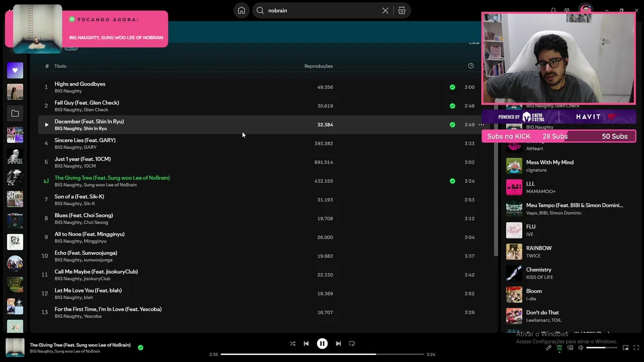Screen dimensions: 644x362
Task: Toggle the repeat button
Action: [352, 343]
